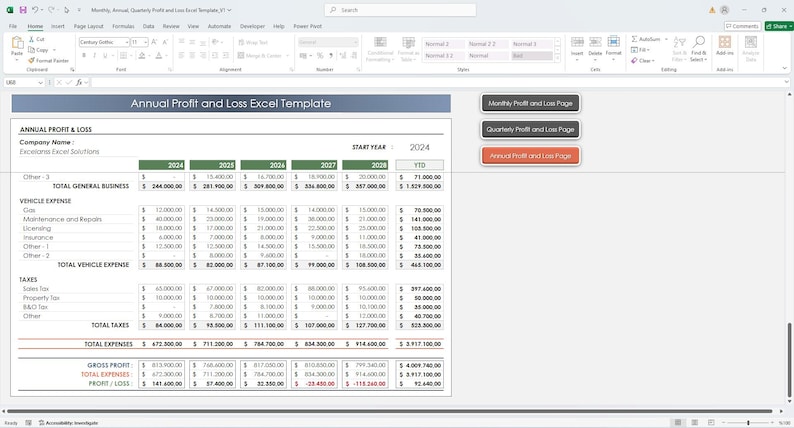Click the Increase Decimal icon
The image size is (794, 428).
coord(342,56)
